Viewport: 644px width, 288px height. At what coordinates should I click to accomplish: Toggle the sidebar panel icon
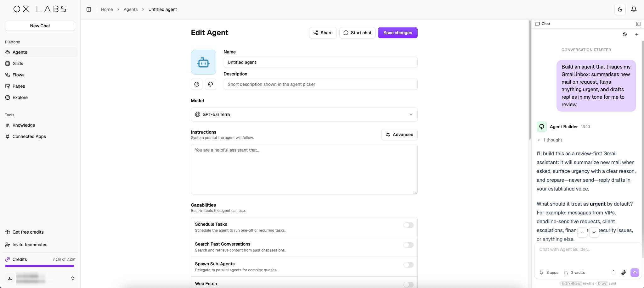pos(89,9)
